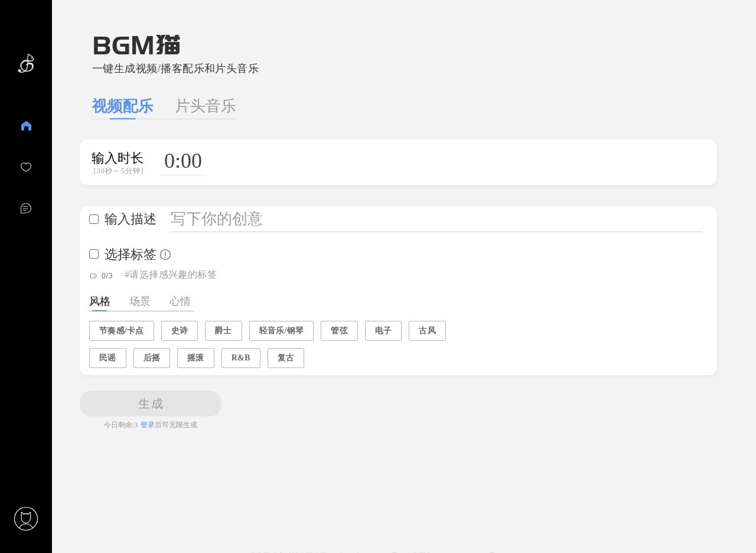Enable the 输入描述 checkbox
Image resolution: width=756 pixels, height=553 pixels.
[94, 219]
